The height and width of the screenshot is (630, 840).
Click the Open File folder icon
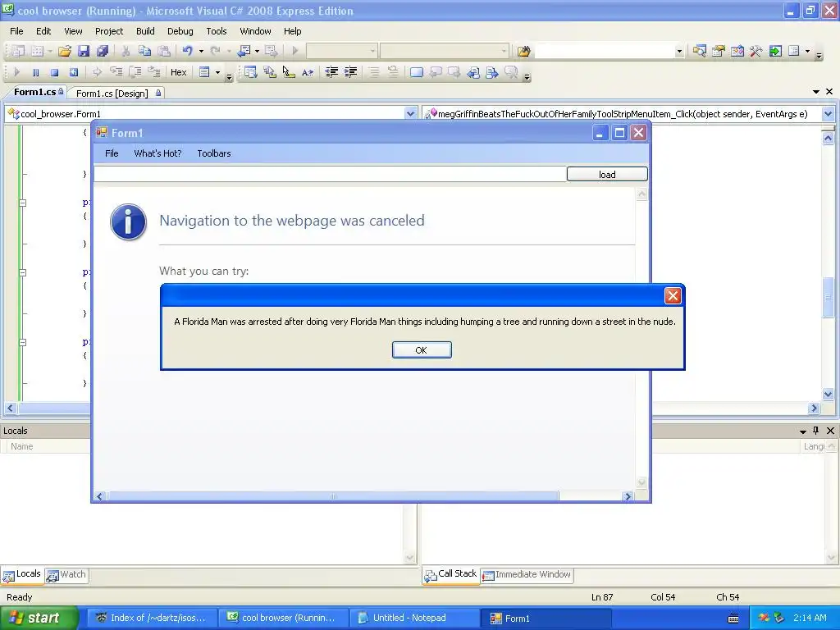pos(65,51)
